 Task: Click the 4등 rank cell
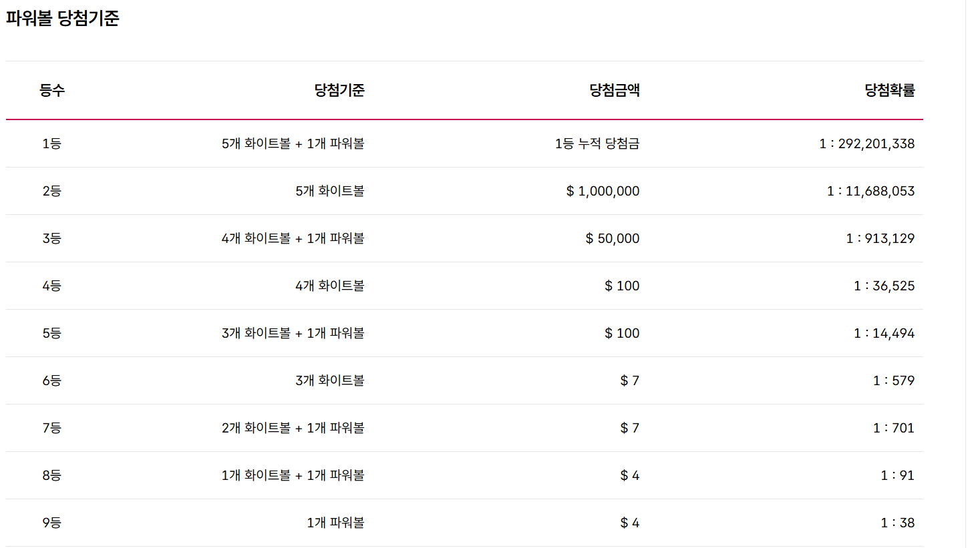pyautogui.click(x=52, y=286)
